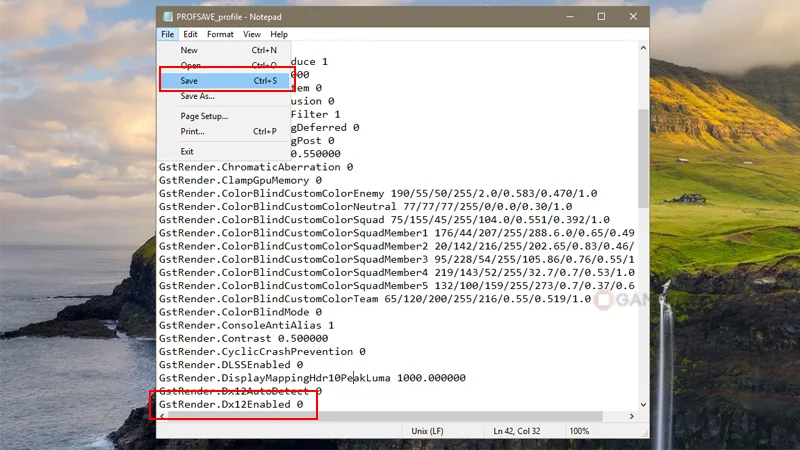Click the 0.550000 value line
The height and width of the screenshot is (450, 800).
pyautogui.click(x=315, y=154)
